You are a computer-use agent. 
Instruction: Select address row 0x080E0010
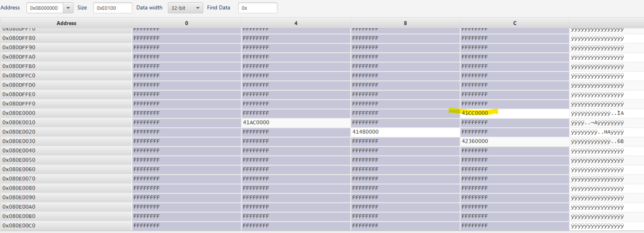point(66,122)
